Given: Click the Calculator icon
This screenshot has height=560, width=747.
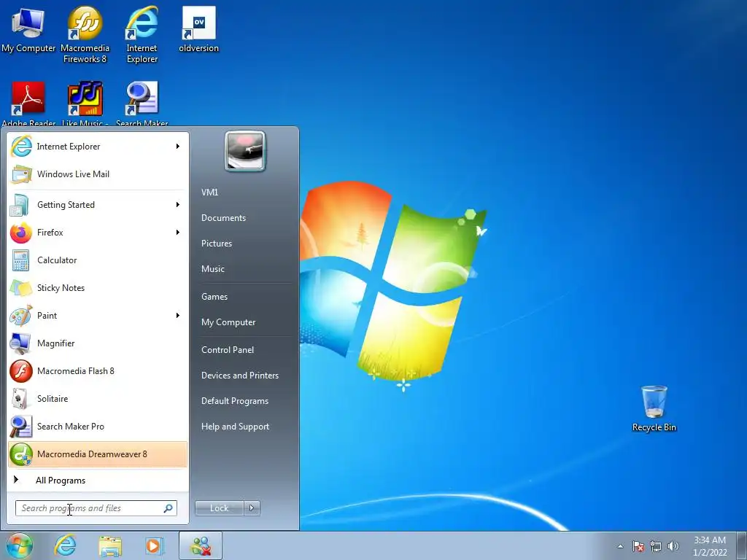Looking at the screenshot, I should click(21, 260).
